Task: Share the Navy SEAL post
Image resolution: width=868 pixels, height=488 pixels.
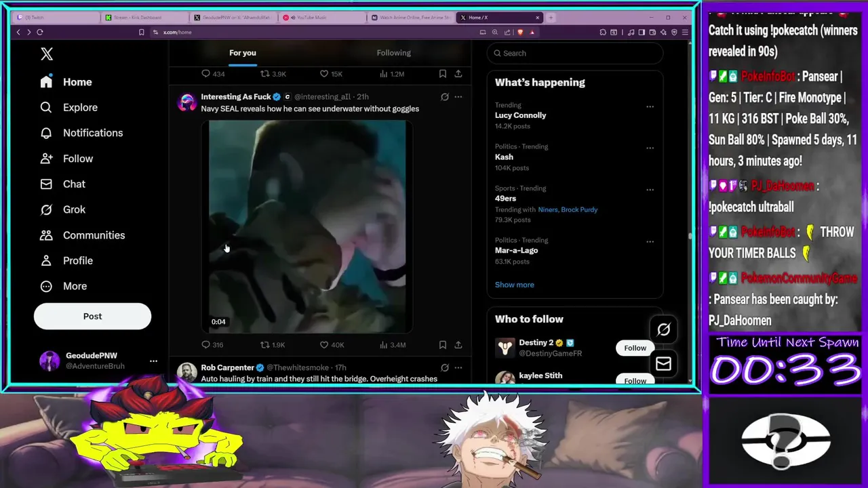Action: 458,344
